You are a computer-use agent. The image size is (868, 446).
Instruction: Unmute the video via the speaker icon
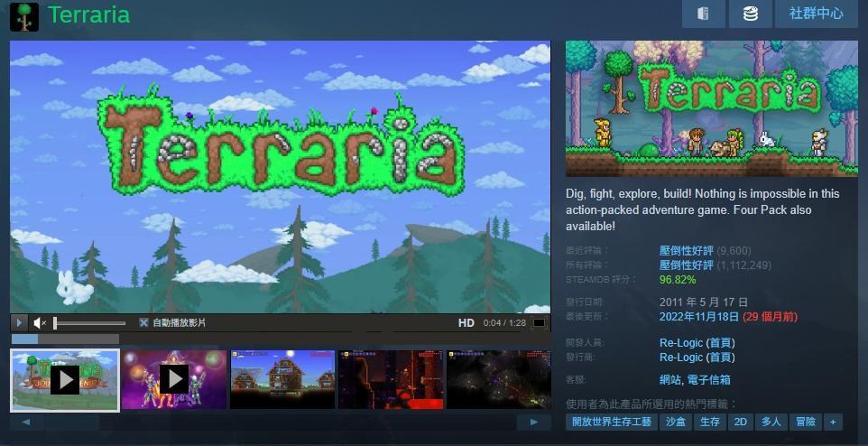coord(39,322)
